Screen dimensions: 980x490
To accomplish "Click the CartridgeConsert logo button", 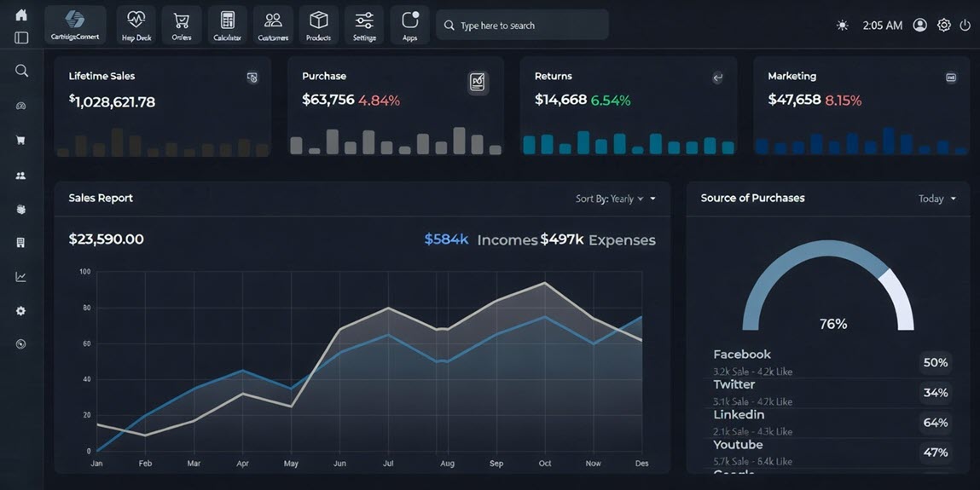I will pos(75,25).
